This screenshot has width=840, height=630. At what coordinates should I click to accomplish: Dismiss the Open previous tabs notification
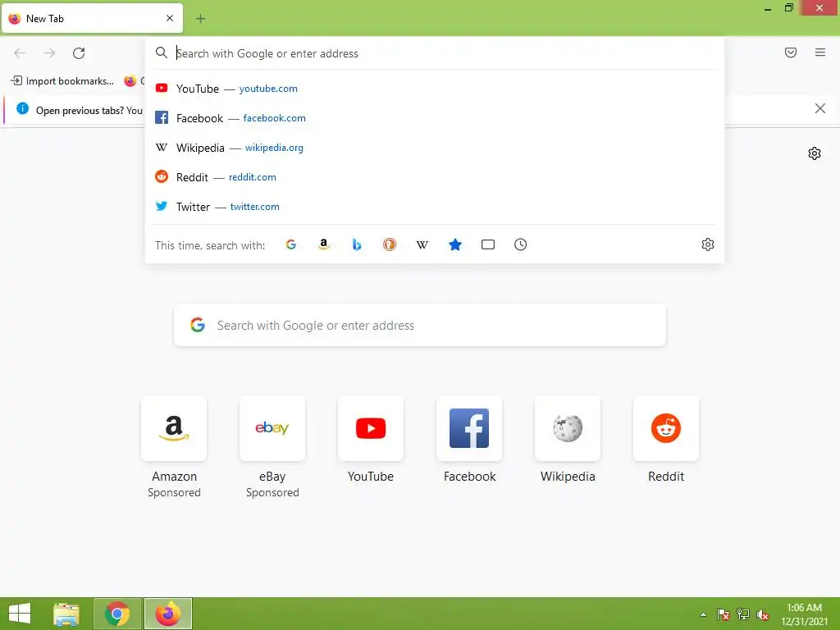pyautogui.click(x=819, y=109)
